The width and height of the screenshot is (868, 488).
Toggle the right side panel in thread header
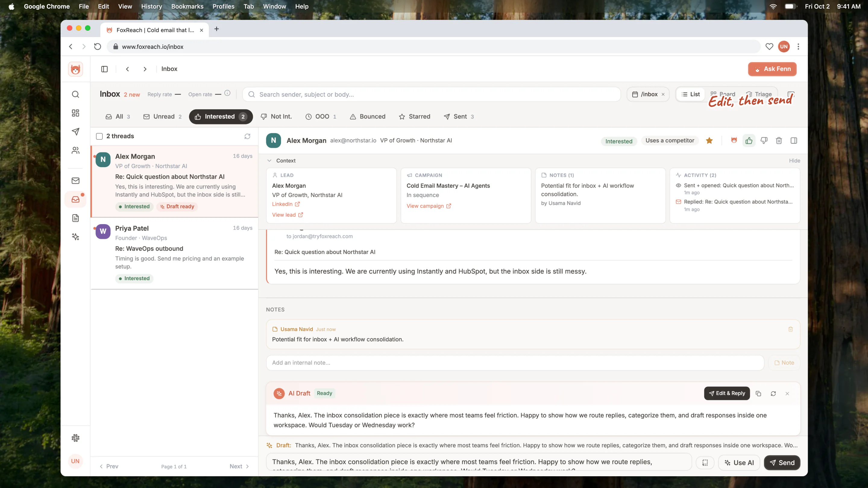coord(794,140)
